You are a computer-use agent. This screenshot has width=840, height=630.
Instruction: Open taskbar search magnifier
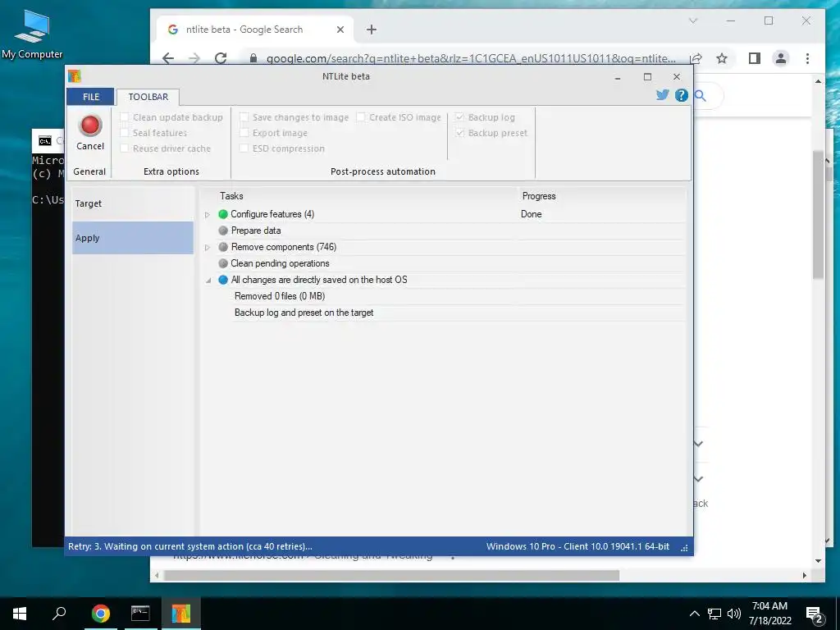pos(59,613)
